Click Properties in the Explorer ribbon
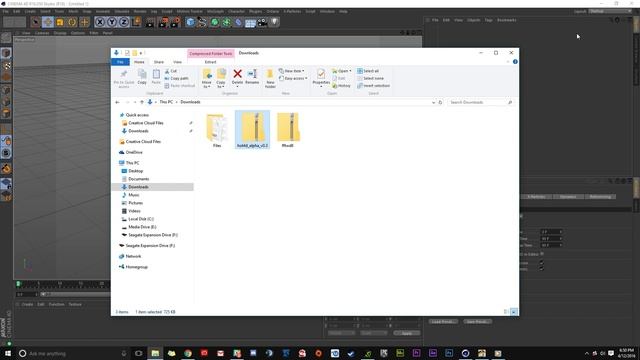 click(321, 78)
